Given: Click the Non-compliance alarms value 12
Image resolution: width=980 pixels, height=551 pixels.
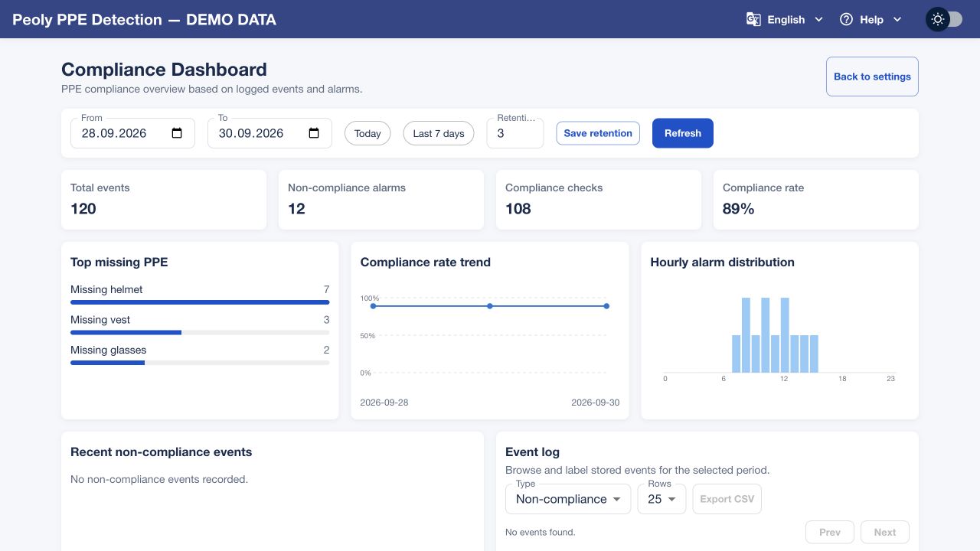Looking at the screenshot, I should (x=296, y=209).
